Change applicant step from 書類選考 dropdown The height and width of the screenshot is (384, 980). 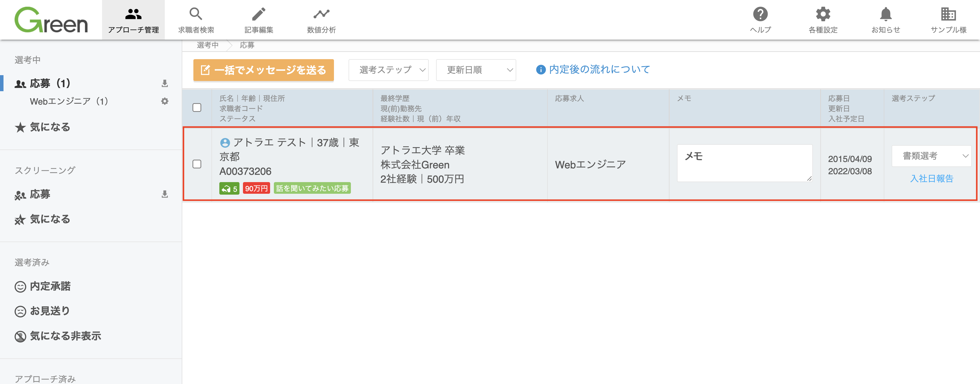[x=931, y=156]
